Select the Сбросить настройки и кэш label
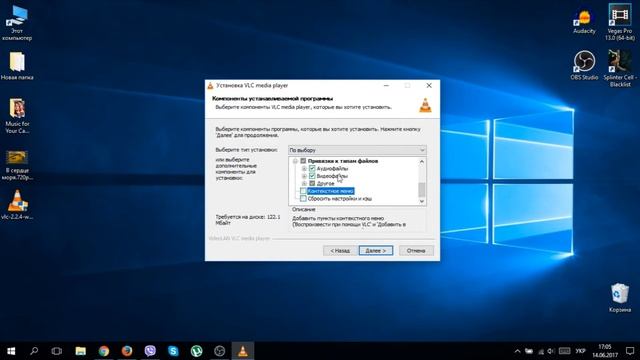The height and width of the screenshot is (360, 640). pos(340,199)
